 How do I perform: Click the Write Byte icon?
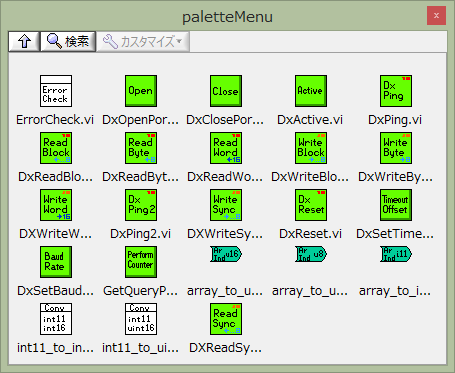pos(396,148)
